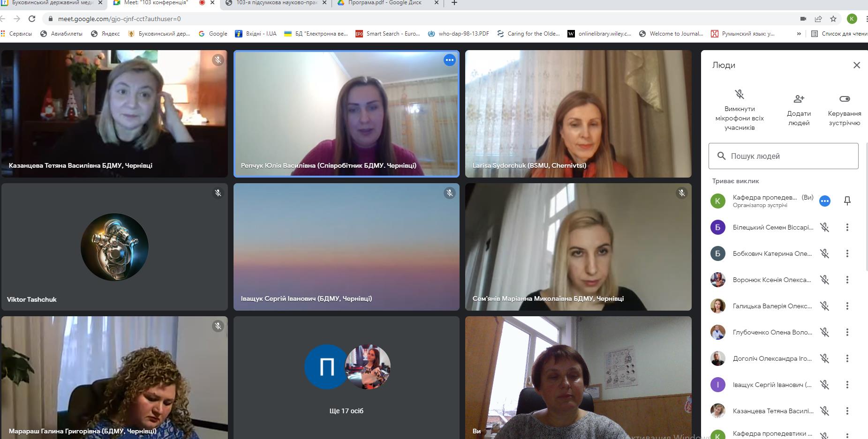Screen dimensions: 868x439
Task: Click the people panel scrollbar
Action: click(x=866, y=206)
